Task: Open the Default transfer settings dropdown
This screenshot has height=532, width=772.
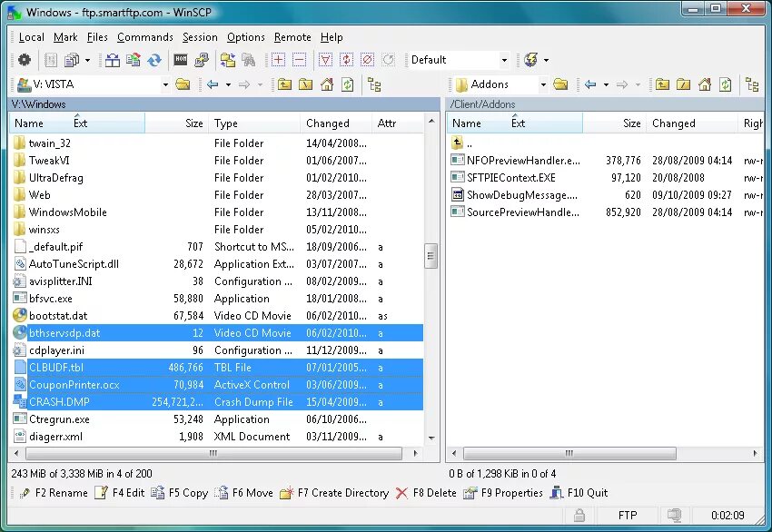Action: click(x=504, y=60)
